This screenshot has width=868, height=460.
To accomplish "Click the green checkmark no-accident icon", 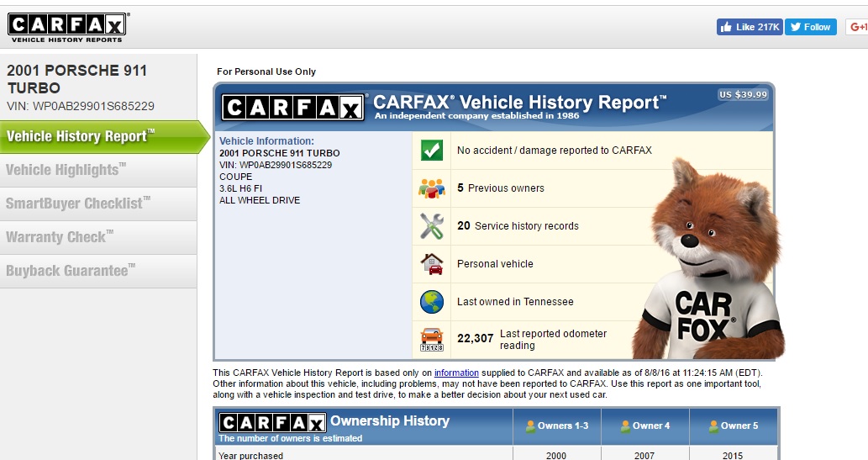I will click(431, 151).
